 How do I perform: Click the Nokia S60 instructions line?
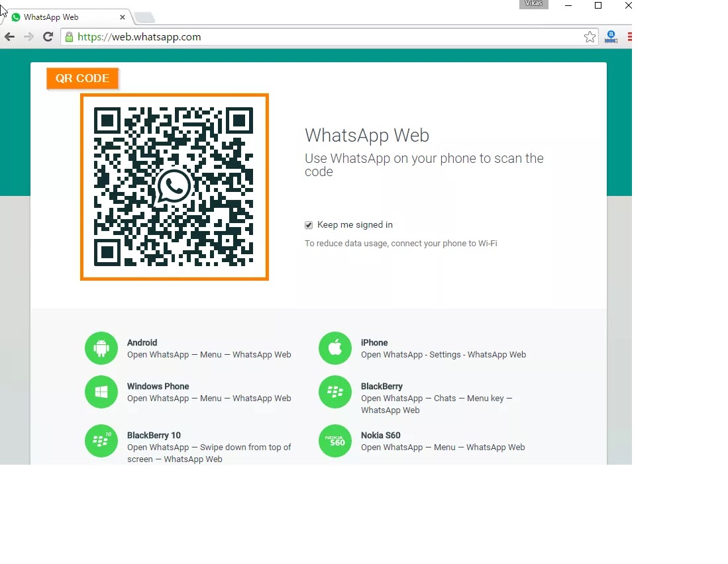(443, 447)
